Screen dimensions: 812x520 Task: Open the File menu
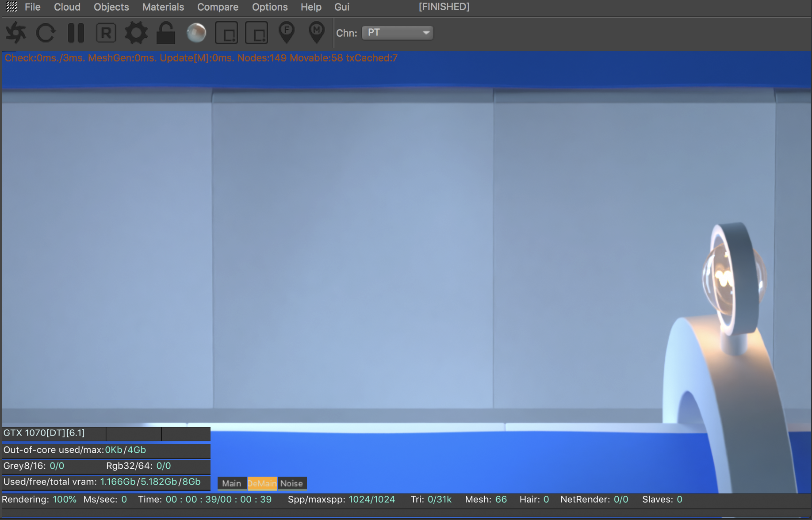coord(33,7)
